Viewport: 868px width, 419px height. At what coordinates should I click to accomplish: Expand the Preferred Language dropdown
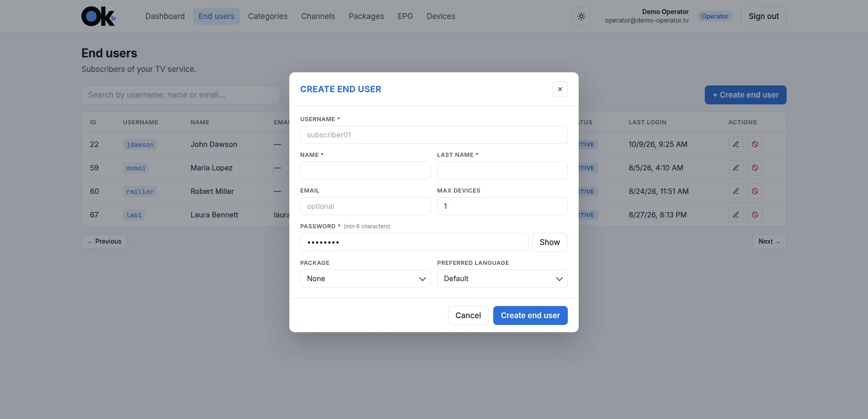pos(502,278)
